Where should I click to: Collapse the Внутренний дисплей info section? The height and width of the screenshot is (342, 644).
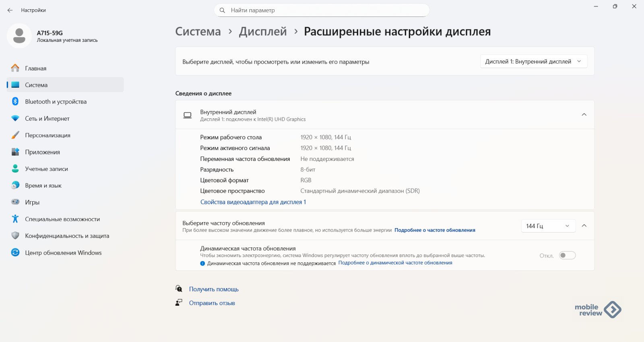click(584, 115)
